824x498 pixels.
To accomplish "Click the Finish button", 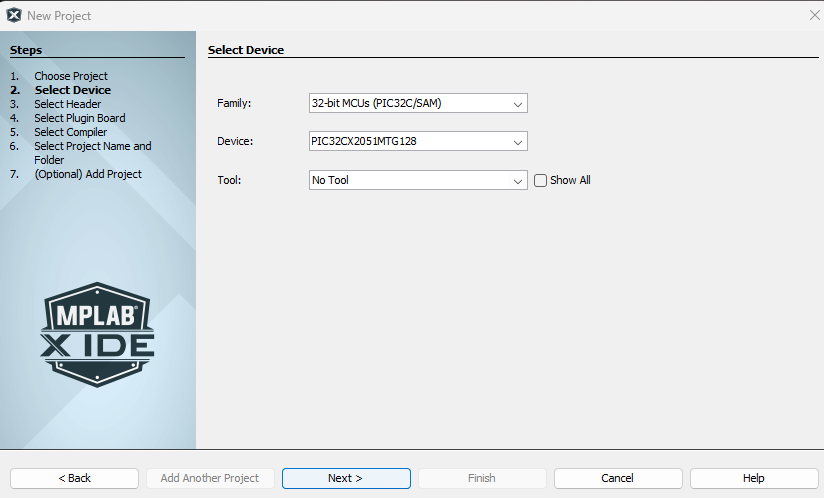I will click(x=482, y=478).
